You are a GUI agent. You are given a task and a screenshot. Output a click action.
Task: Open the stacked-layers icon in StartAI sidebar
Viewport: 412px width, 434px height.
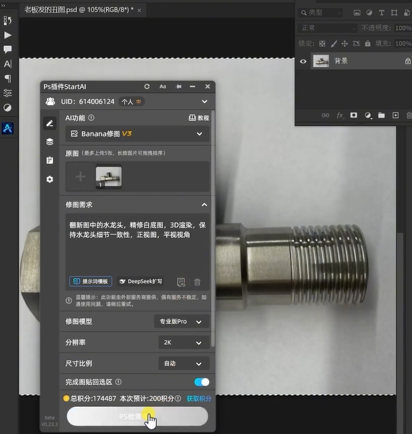(x=50, y=142)
